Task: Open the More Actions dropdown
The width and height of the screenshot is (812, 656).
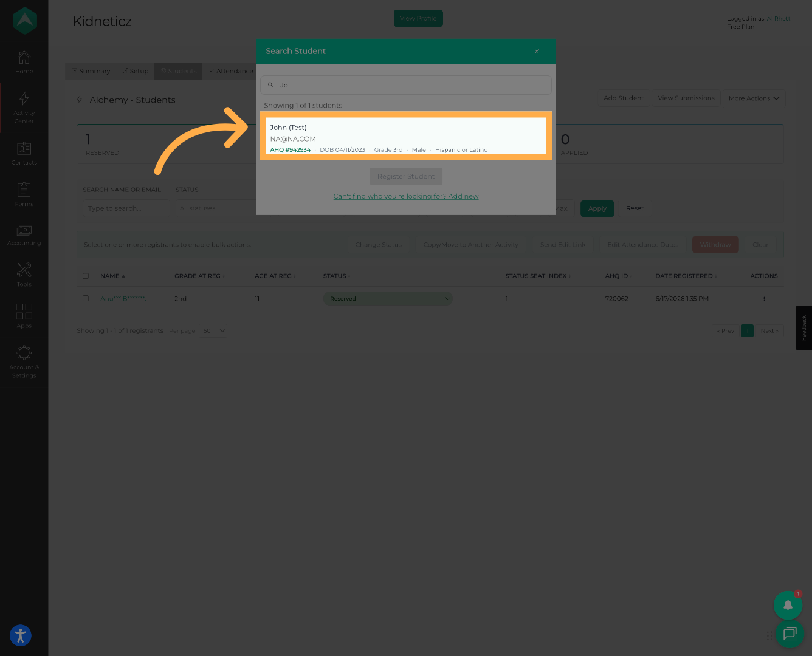Action: pyautogui.click(x=754, y=98)
